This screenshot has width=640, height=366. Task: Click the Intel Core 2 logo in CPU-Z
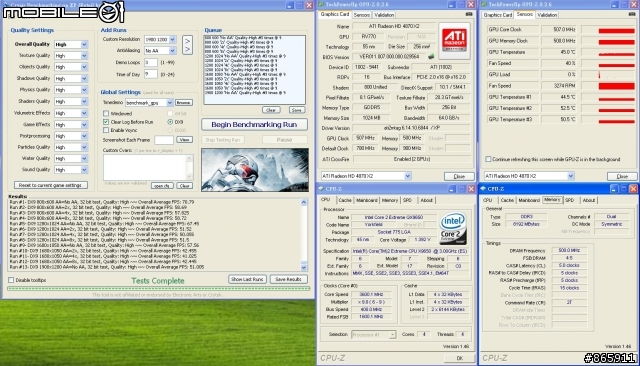click(x=453, y=228)
